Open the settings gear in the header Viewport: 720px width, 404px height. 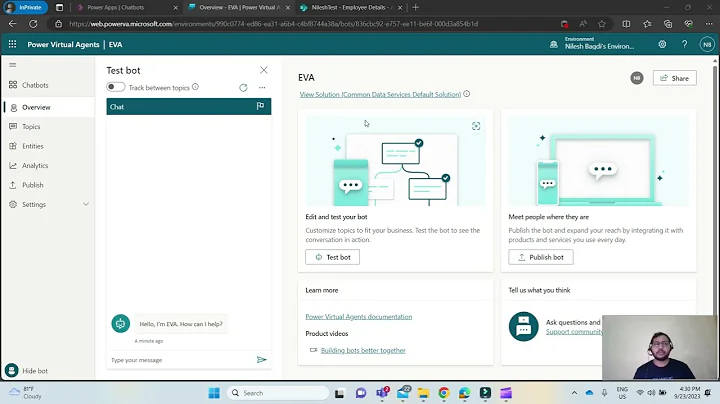pos(662,44)
